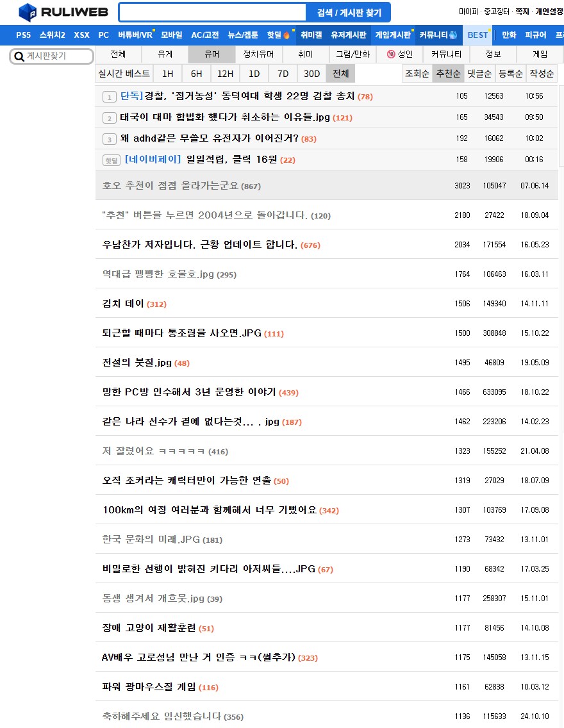Click the number 1 rank badge

(x=109, y=96)
